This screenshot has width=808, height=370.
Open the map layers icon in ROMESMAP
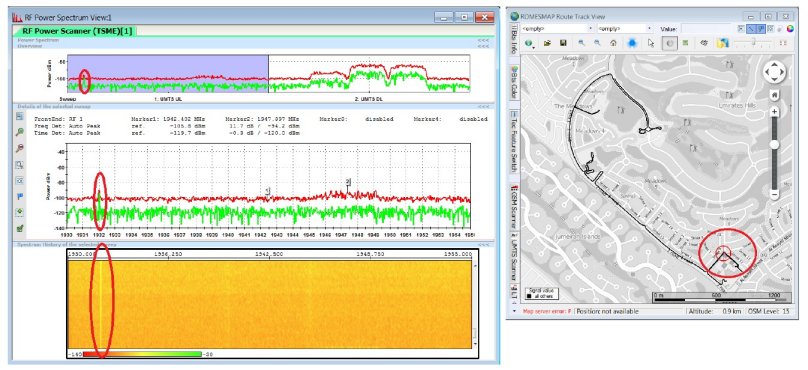tap(723, 43)
